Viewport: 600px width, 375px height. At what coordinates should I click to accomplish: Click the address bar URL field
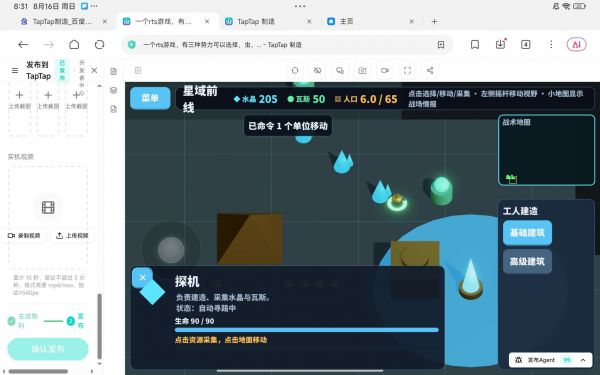coord(287,45)
